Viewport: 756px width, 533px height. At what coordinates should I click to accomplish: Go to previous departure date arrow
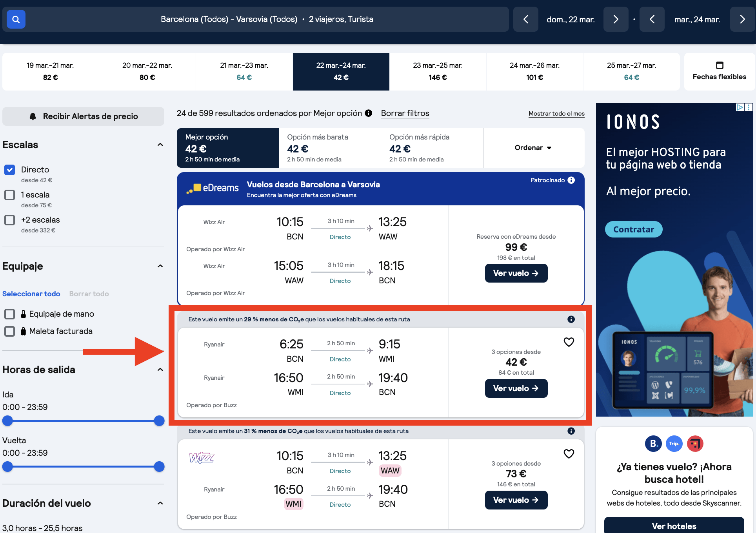tap(526, 19)
